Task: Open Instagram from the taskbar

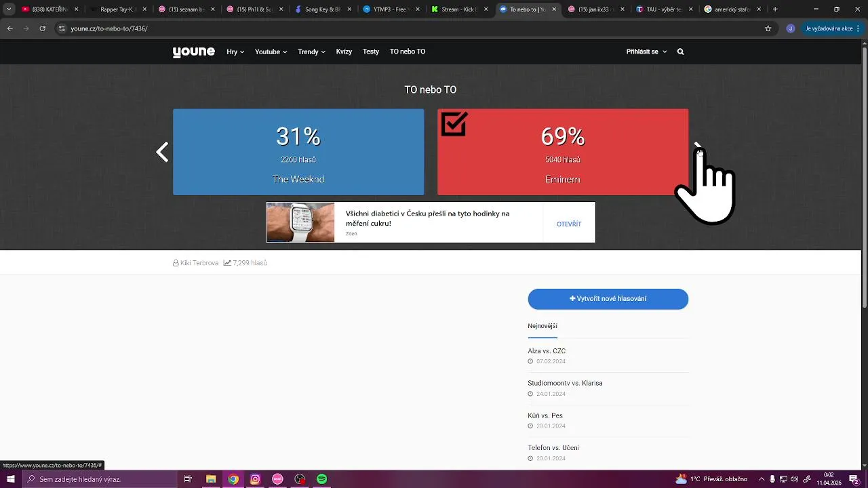Action: [x=255, y=479]
